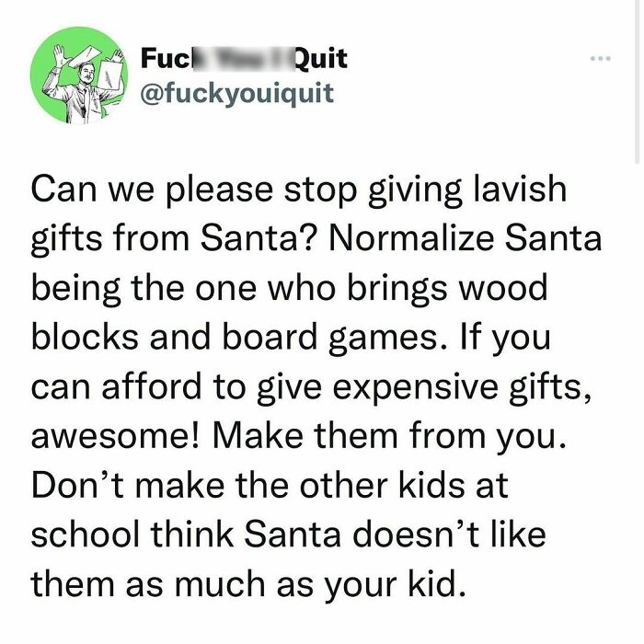Open the profile via the display name ending in Quit
Image resolution: width=644 pixels, height=644 pixels.
point(244,58)
